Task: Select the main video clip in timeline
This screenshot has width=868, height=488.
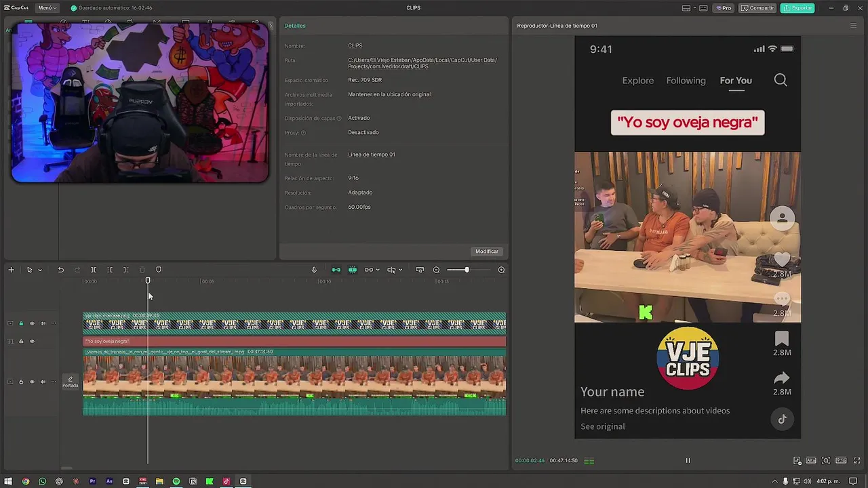Action: tap(294, 382)
